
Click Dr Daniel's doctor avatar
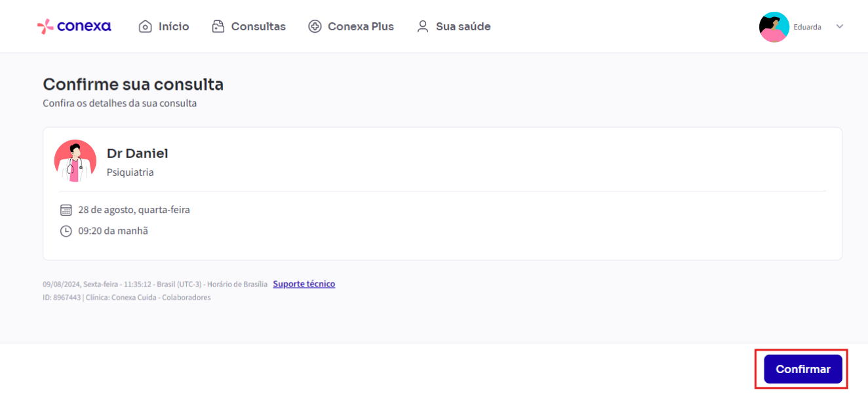[75, 161]
